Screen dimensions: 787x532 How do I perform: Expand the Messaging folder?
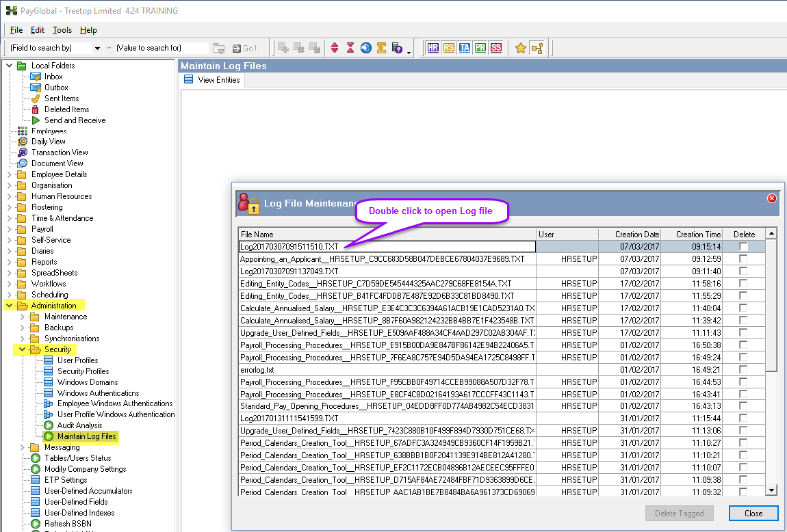[22, 447]
